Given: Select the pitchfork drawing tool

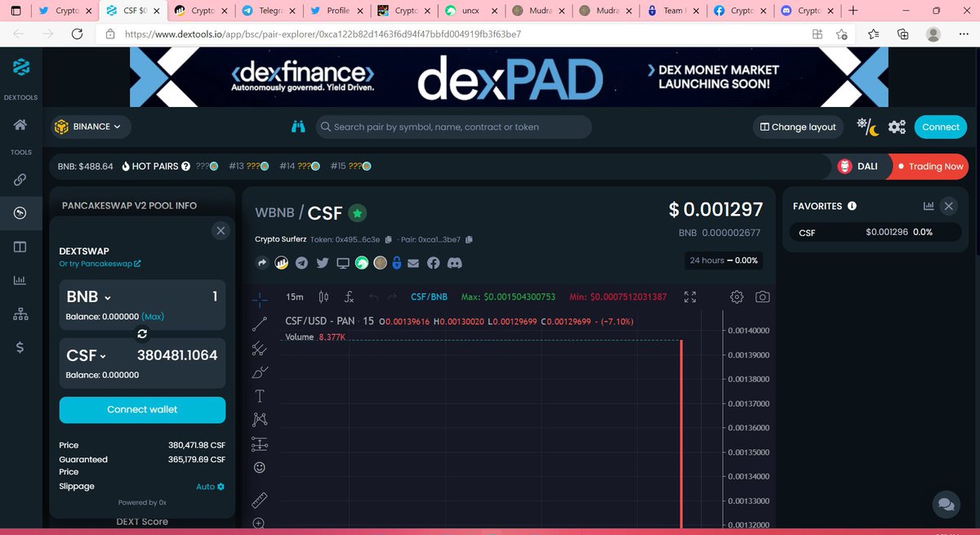Looking at the screenshot, I should pos(260,348).
